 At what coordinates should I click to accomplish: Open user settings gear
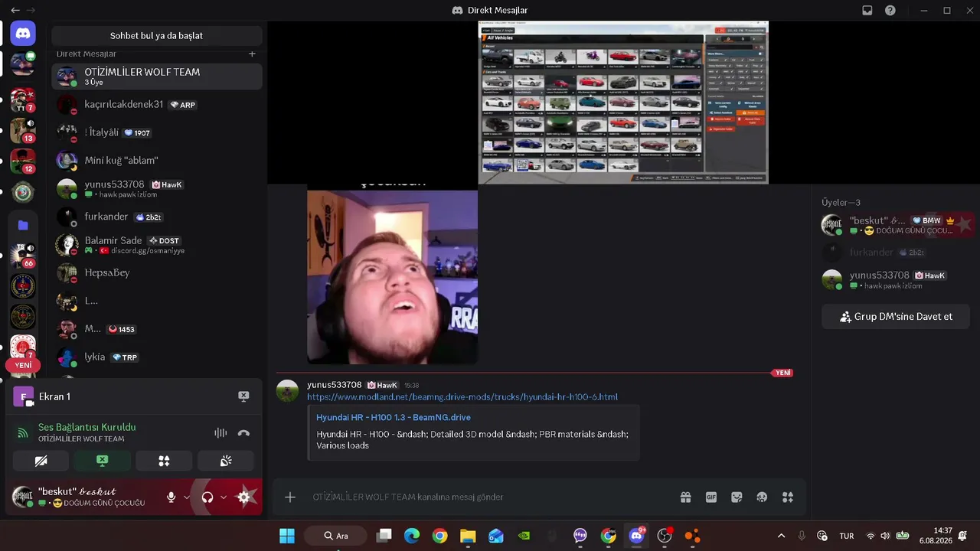pos(243,497)
